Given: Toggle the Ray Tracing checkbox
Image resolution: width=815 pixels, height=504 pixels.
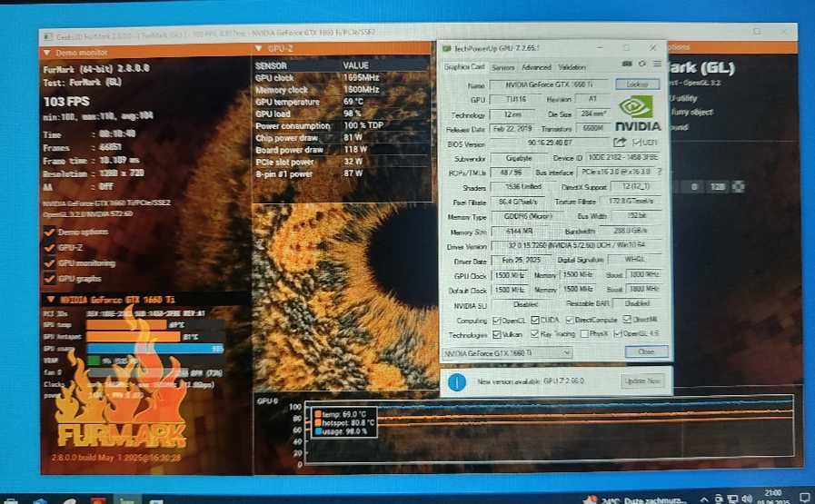Looking at the screenshot, I should pyautogui.click(x=535, y=334).
